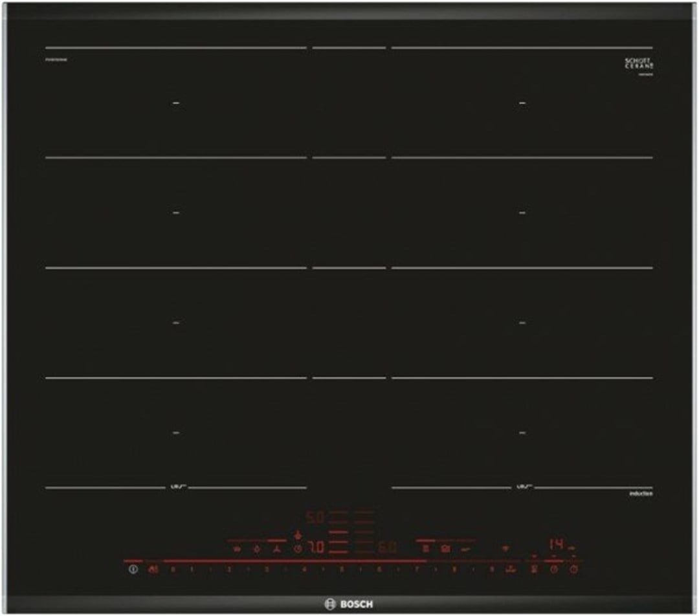Tap the timer display showing 14
The height and width of the screenshot is (616, 699).
[557, 544]
